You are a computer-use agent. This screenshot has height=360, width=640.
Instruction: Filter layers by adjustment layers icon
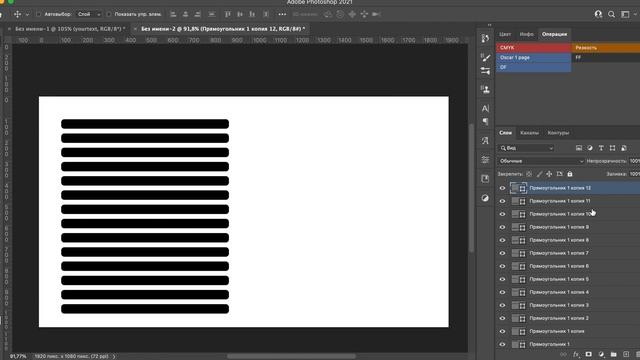coord(590,148)
